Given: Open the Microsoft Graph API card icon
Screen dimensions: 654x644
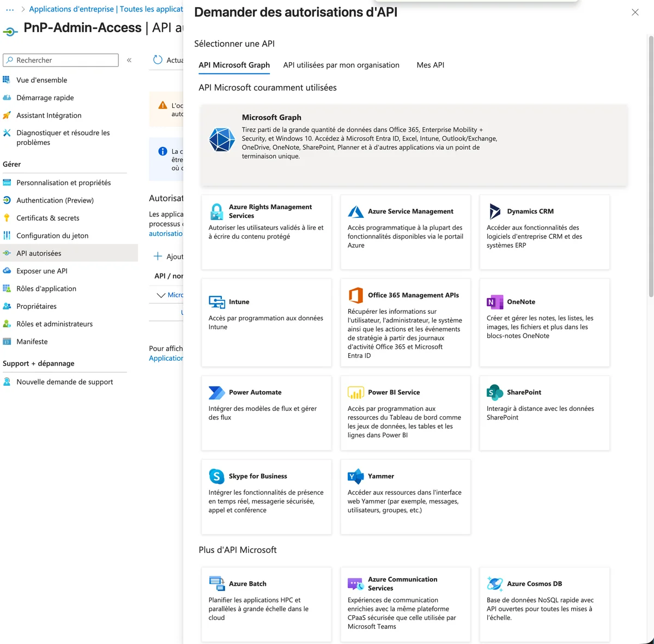Looking at the screenshot, I should pyautogui.click(x=222, y=139).
